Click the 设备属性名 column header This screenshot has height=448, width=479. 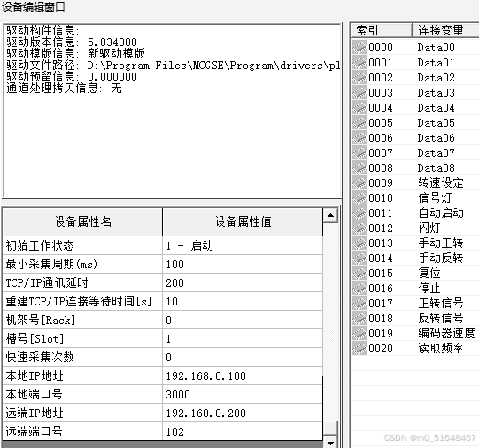(83, 221)
